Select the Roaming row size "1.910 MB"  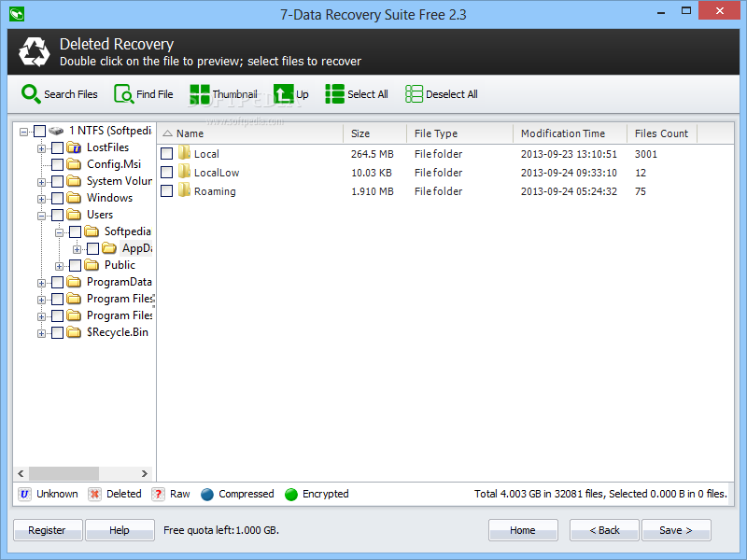tap(372, 191)
